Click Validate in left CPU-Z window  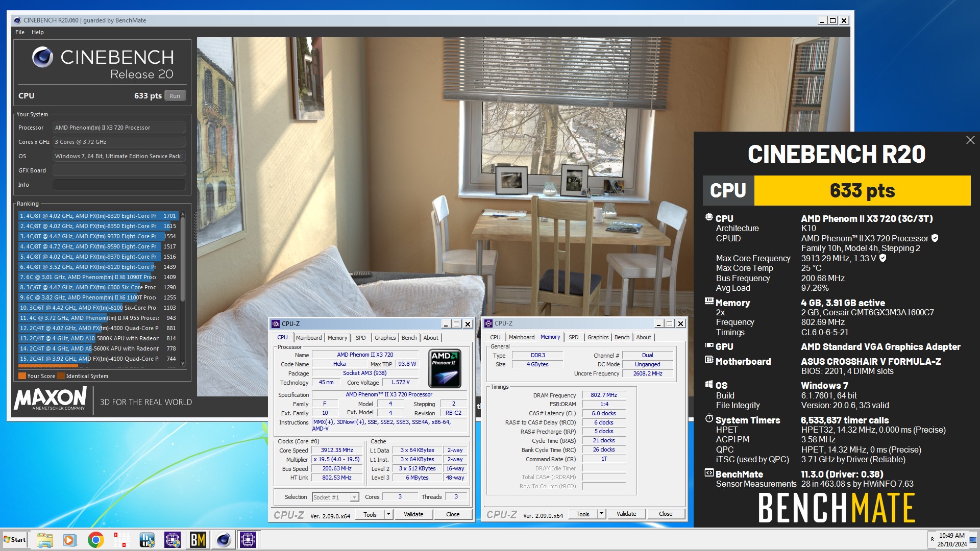[x=413, y=514]
